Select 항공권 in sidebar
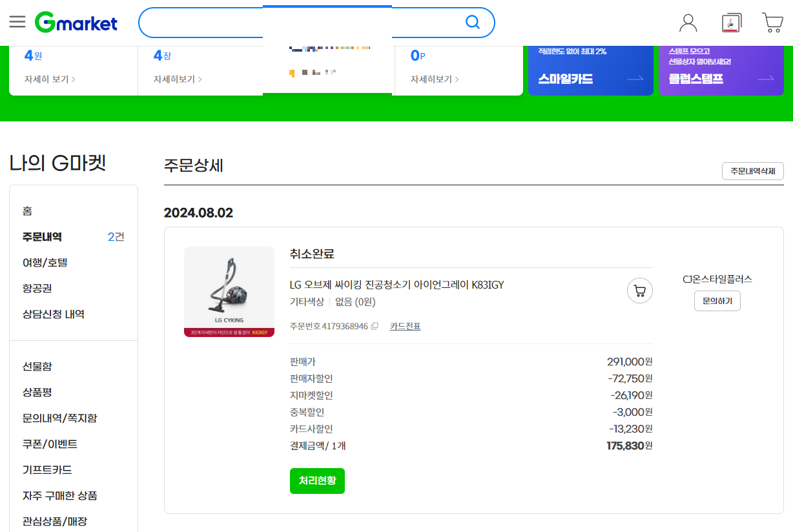The width and height of the screenshot is (793, 532). 37,289
